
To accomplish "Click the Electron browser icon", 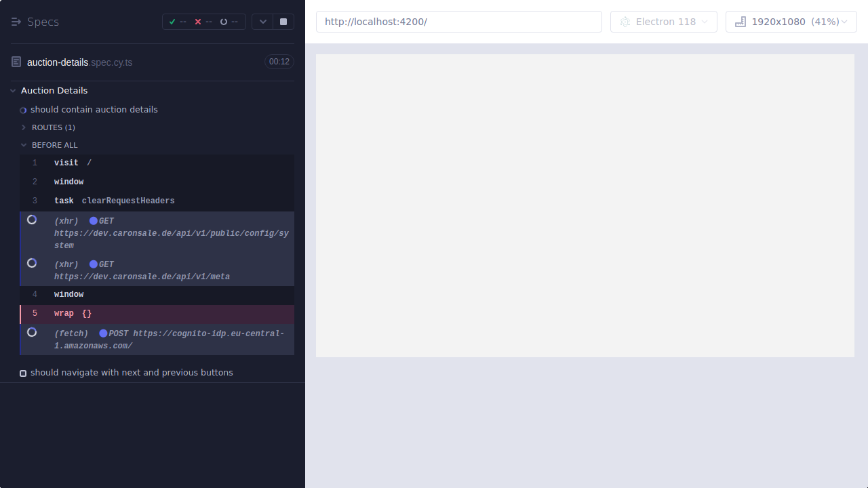I will (625, 21).
